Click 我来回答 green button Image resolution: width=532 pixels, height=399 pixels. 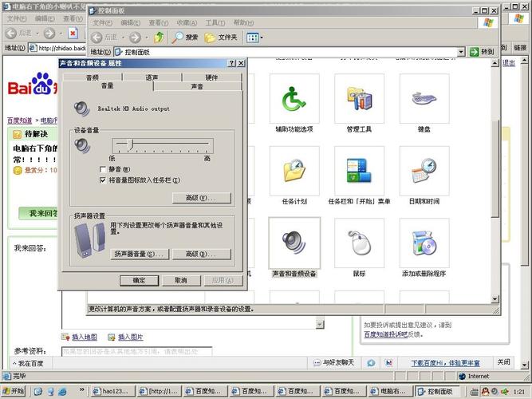click(38, 213)
